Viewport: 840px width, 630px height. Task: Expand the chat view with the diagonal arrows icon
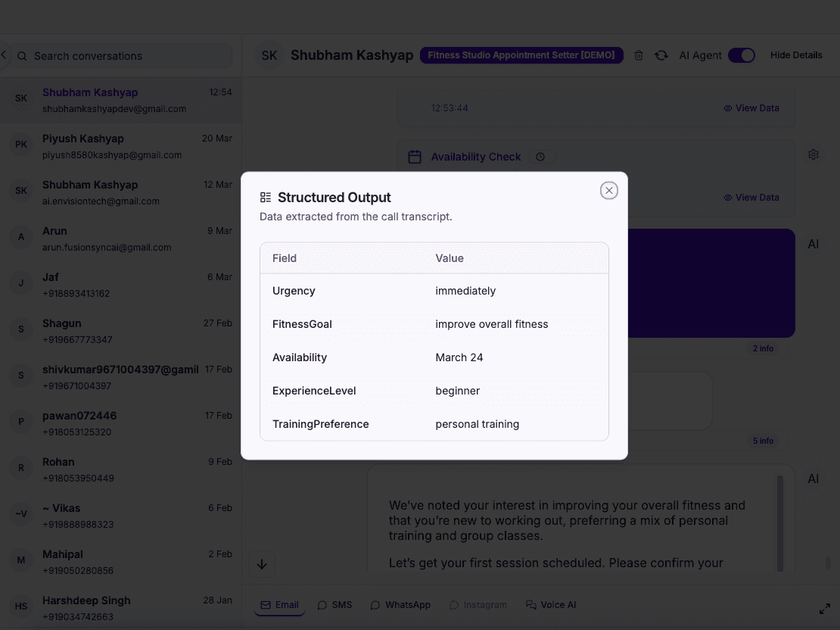[824, 608]
